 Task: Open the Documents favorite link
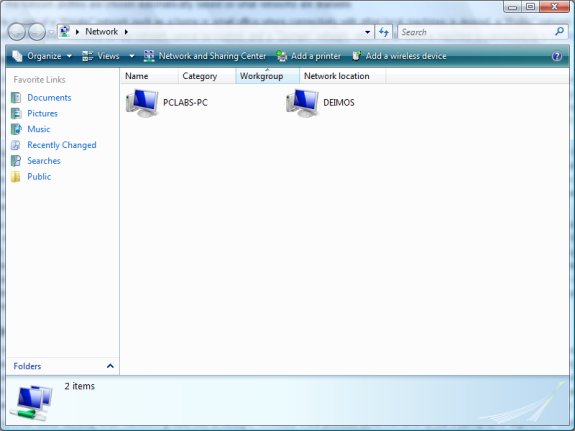[49, 98]
